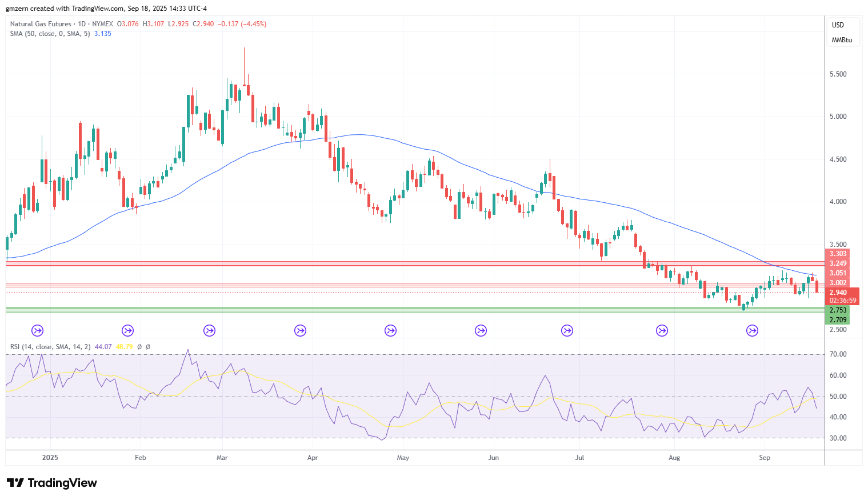Click the RSI value 44.07
The image size is (868, 500).
pos(103,347)
